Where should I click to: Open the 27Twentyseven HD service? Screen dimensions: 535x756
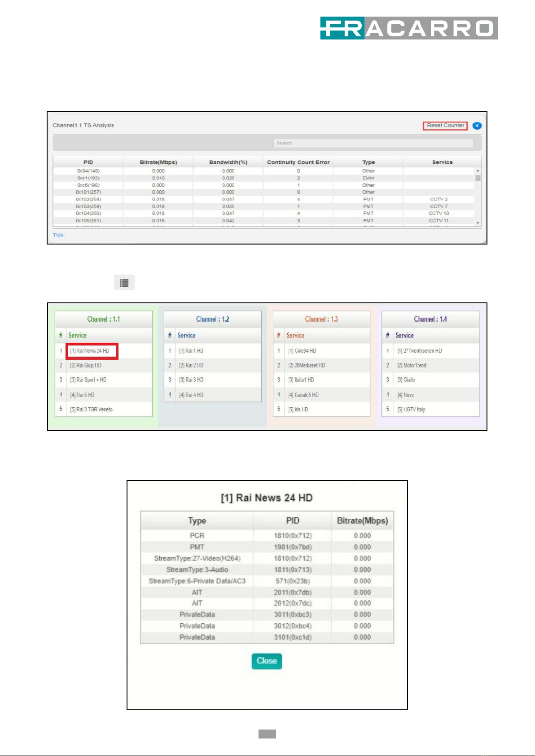click(x=420, y=351)
